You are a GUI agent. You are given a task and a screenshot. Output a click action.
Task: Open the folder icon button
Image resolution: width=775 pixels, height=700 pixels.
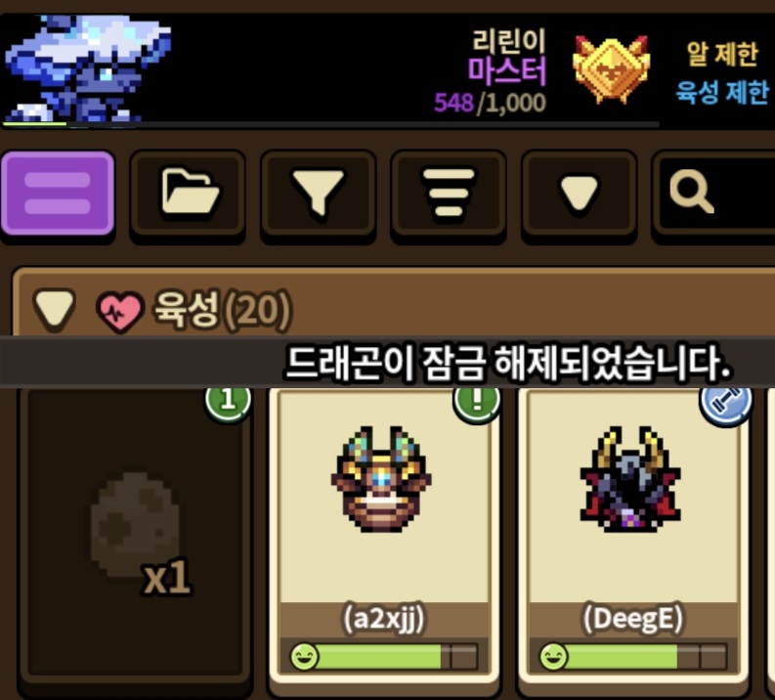188,193
